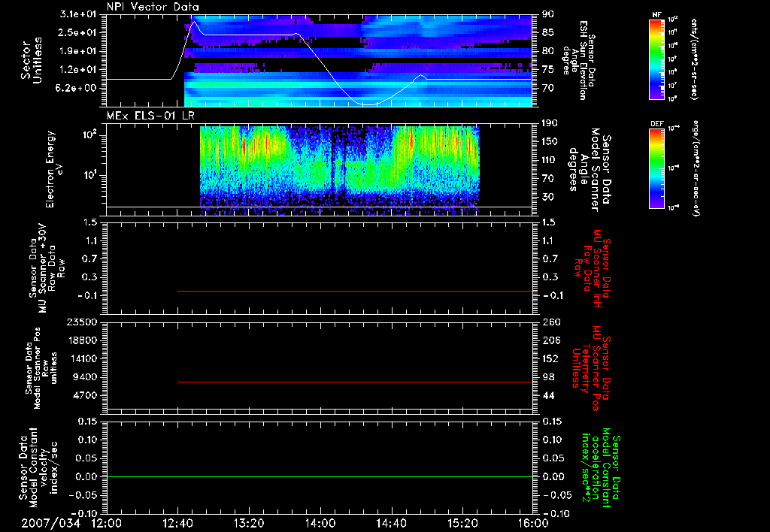Click the 75 degree elevation tick label
The height and width of the screenshot is (532, 770).
548,70
